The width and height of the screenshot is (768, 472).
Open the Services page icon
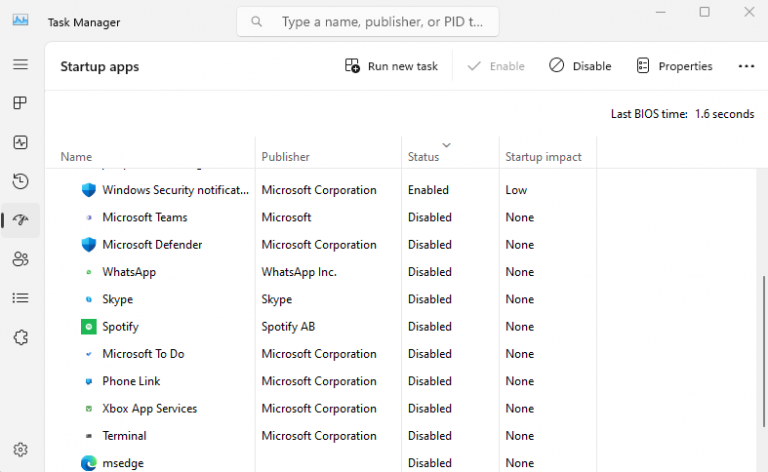click(20, 337)
